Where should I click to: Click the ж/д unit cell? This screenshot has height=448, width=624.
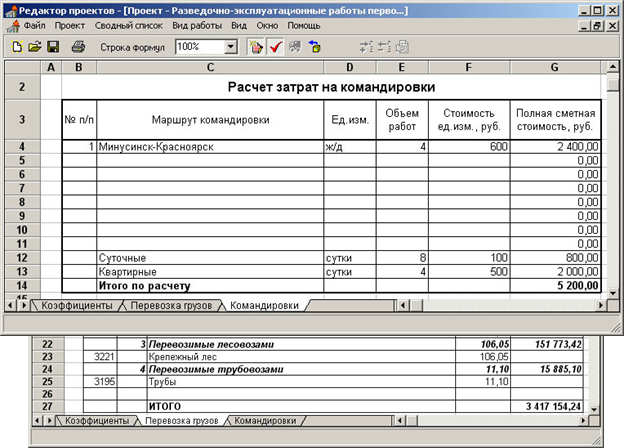pos(350,147)
